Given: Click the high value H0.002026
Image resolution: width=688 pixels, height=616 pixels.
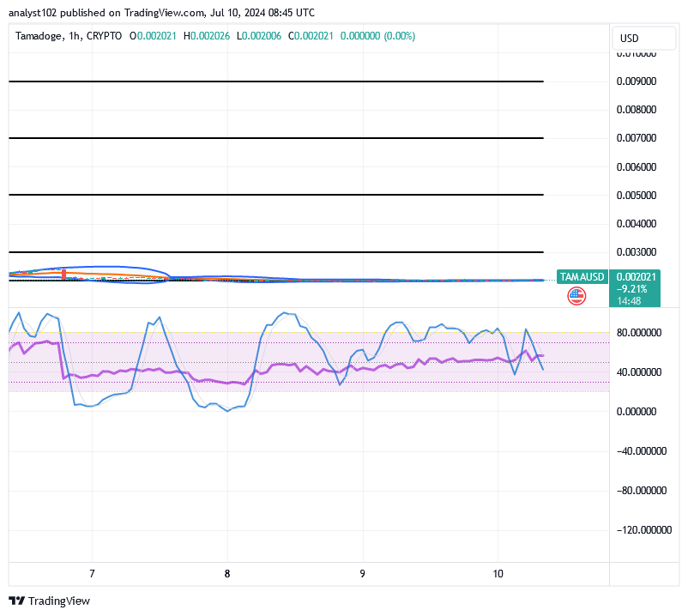Looking at the screenshot, I should (207, 36).
